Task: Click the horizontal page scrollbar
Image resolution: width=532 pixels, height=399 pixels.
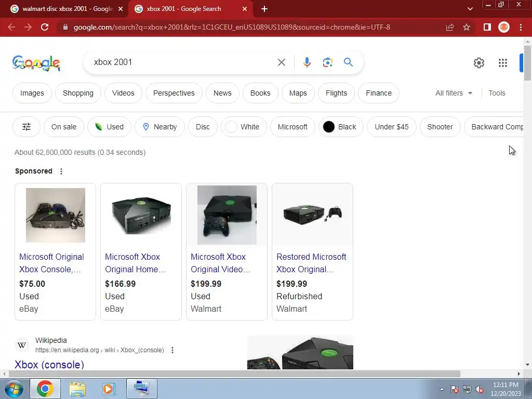Action: pos(234,374)
